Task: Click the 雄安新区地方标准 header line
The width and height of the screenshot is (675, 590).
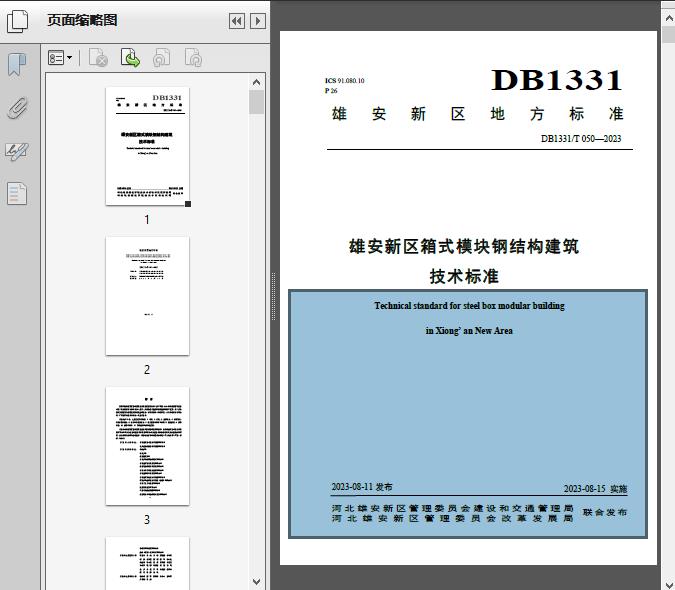Action: [478, 114]
